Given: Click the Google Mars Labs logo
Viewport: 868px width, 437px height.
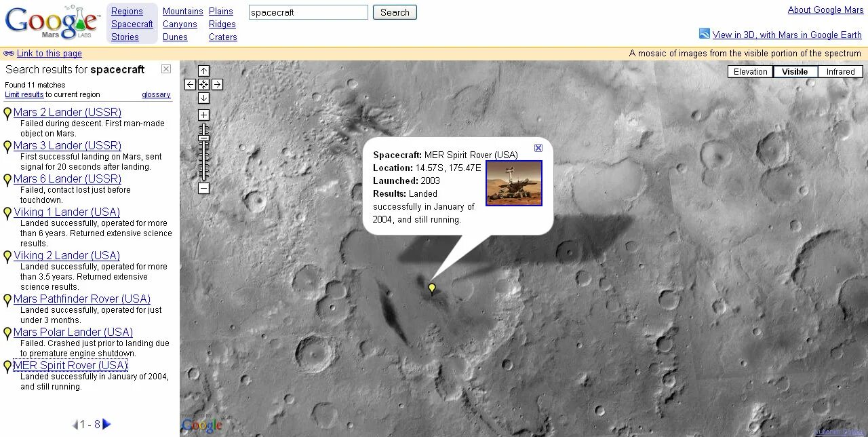Looking at the screenshot, I should tap(52, 22).
